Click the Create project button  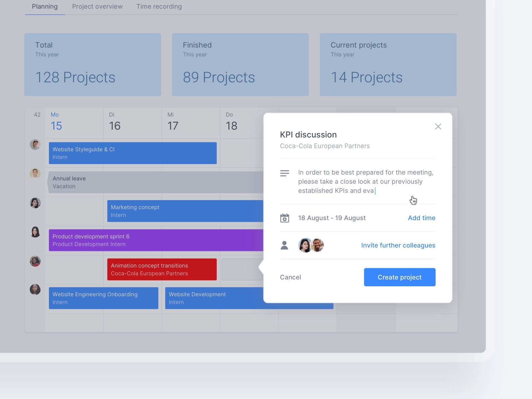[400, 277]
